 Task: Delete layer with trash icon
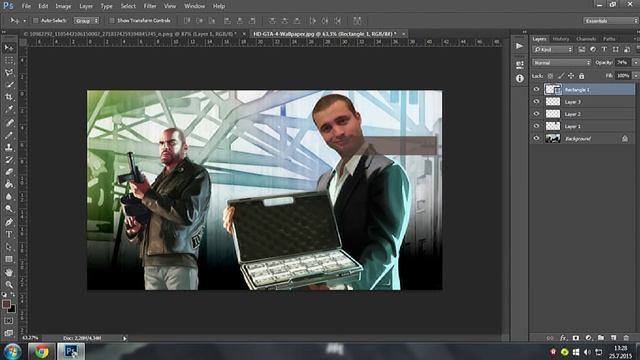tap(626, 338)
